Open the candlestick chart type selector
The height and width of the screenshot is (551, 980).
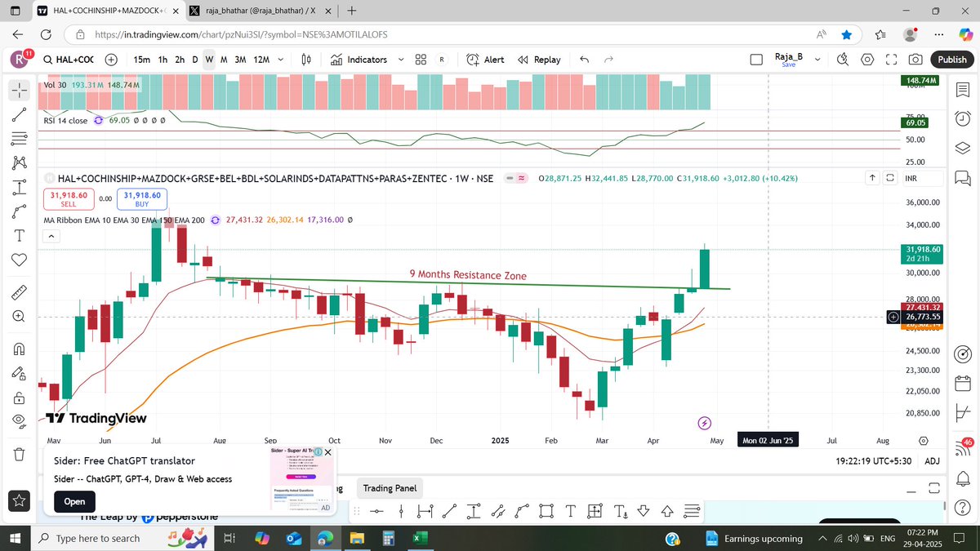[x=307, y=60]
